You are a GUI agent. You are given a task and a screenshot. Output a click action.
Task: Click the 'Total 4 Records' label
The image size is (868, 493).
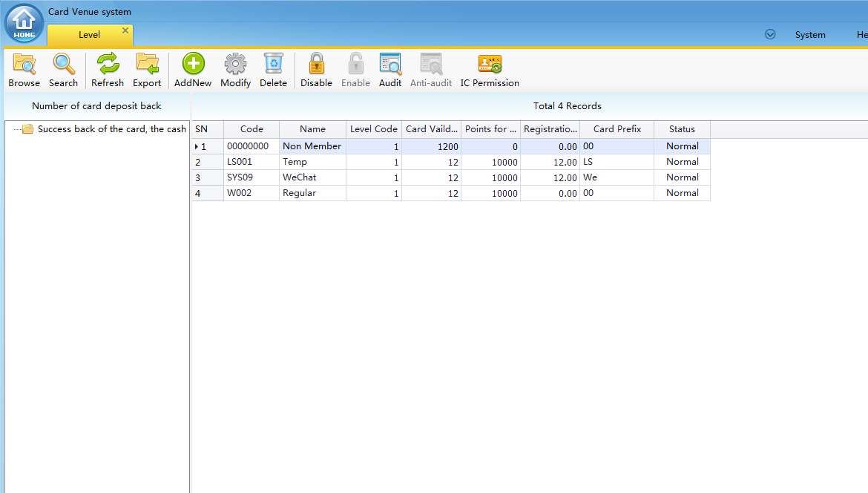pyautogui.click(x=567, y=105)
